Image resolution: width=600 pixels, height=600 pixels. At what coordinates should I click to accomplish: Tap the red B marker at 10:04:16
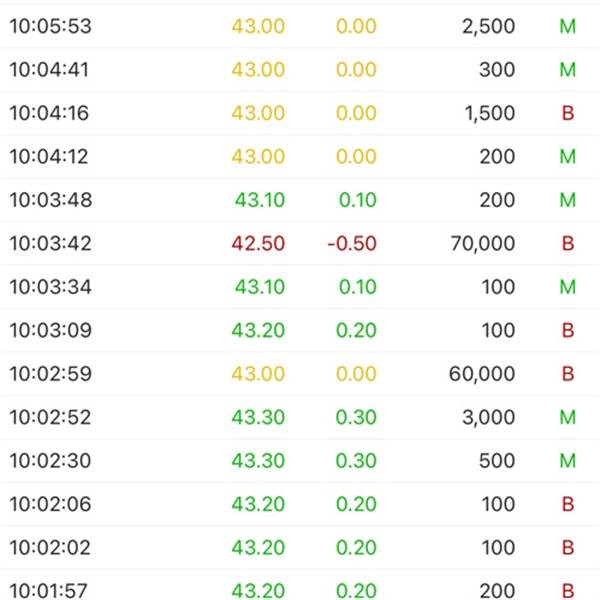point(568,113)
